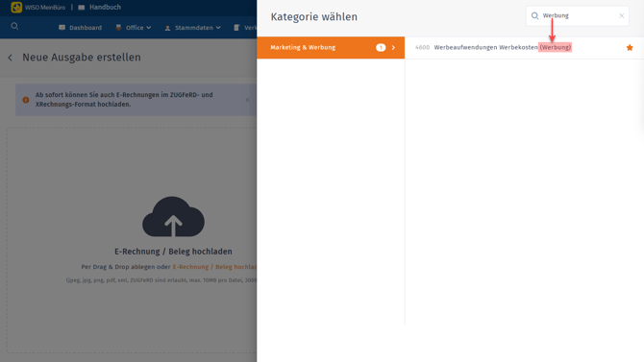Image resolution: width=644 pixels, height=362 pixels.
Task: Click the WISO MeinBüro logo icon
Action: 16,7
